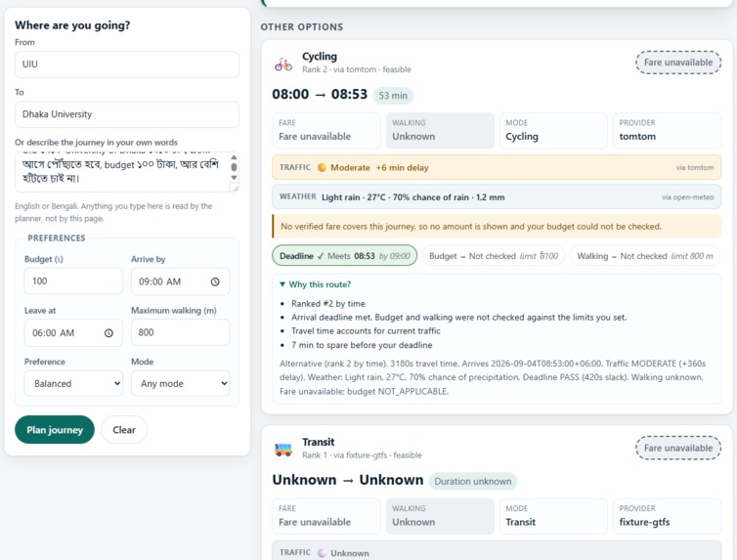
Task: Click the To field with Dhaka University
Action: (127, 114)
